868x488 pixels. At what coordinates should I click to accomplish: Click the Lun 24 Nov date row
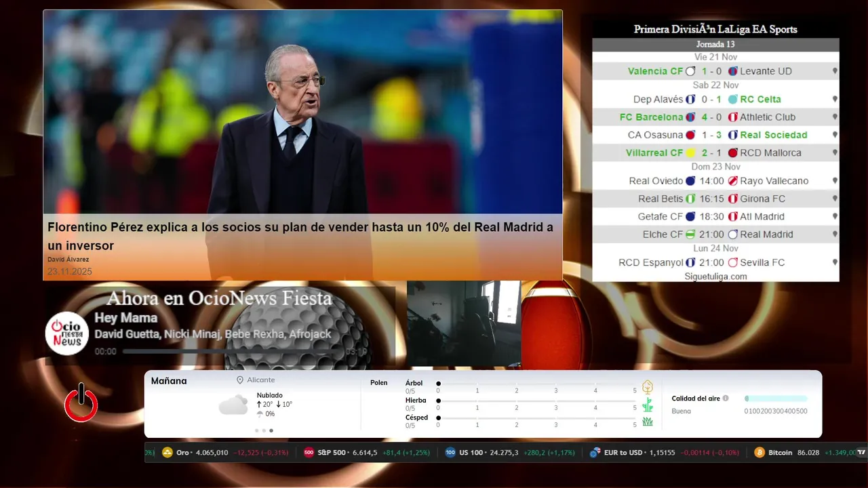(715, 248)
